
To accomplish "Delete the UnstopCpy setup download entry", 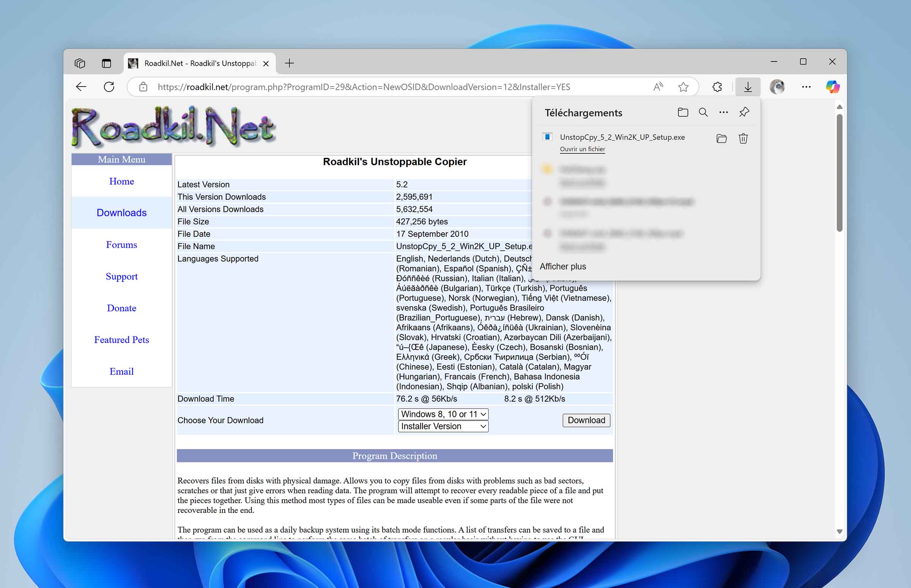I will tap(742, 138).
